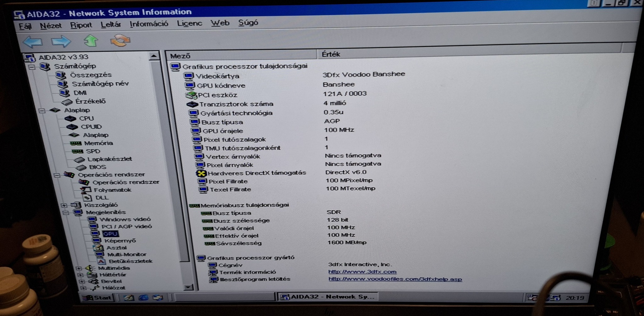Image resolution: width=644 pixels, height=316 pixels.
Task: Click the BIOS chip icon
Action: (81, 167)
